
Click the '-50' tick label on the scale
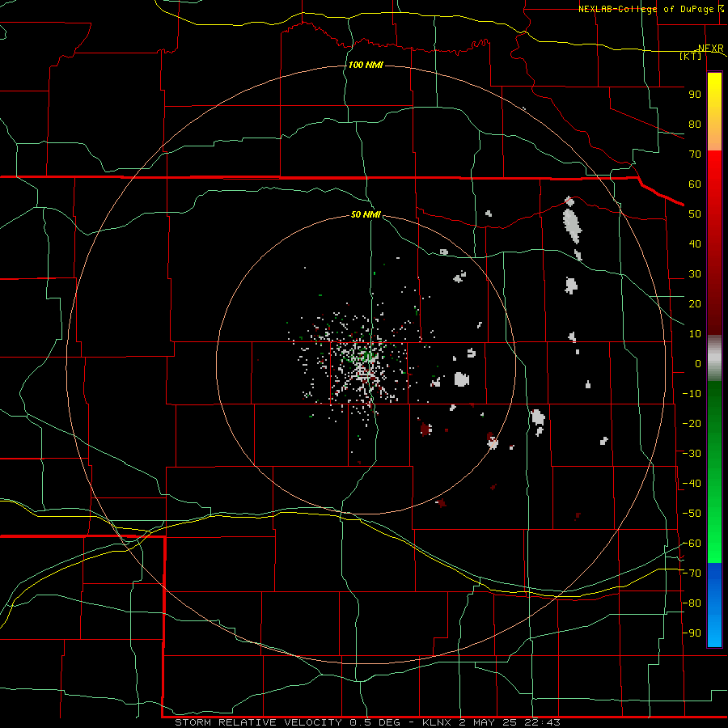click(x=692, y=514)
